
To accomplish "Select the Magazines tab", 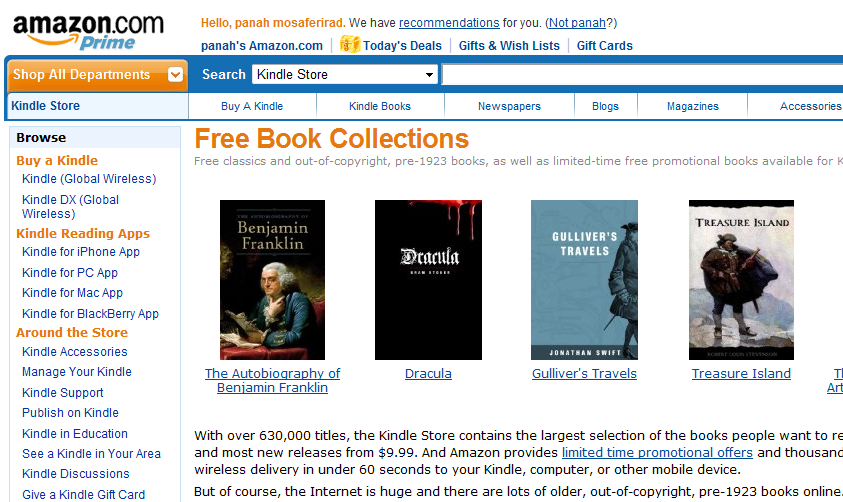I will click(692, 106).
